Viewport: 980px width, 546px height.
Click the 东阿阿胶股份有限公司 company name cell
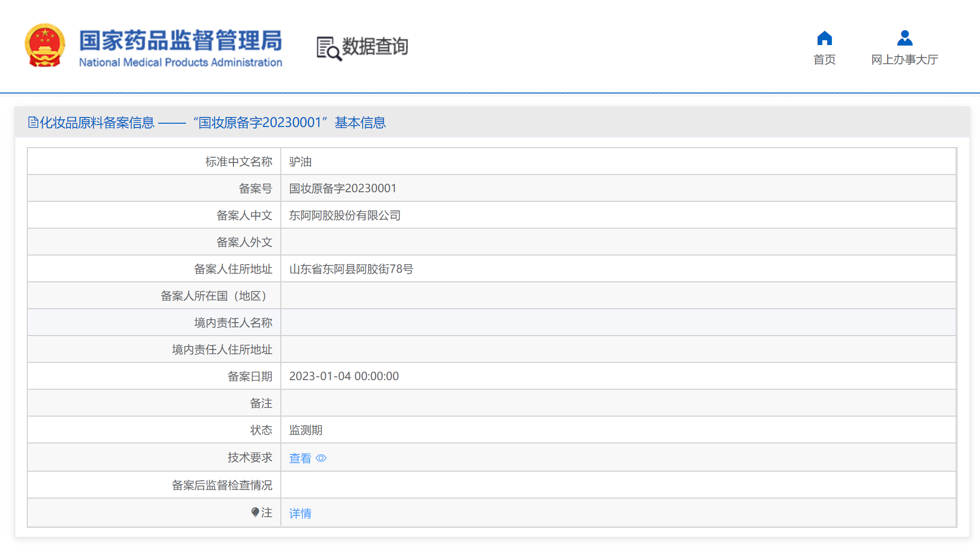click(x=345, y=216)
